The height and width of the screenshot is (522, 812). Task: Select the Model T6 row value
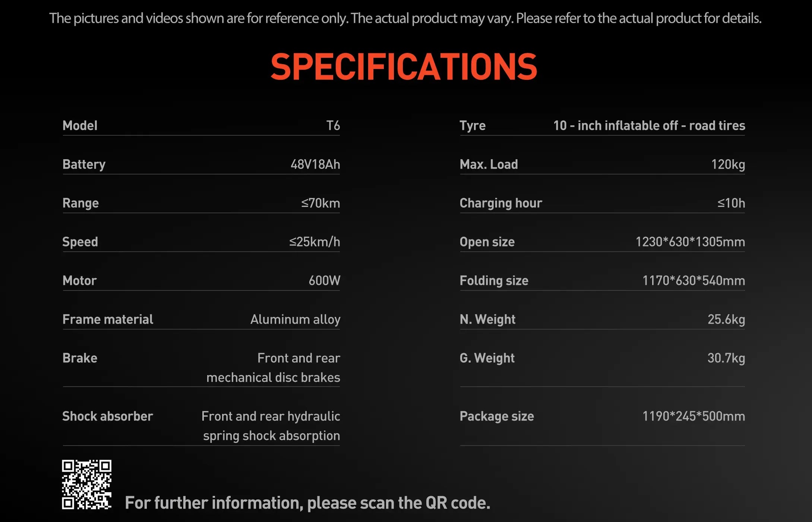coord(333,126)
